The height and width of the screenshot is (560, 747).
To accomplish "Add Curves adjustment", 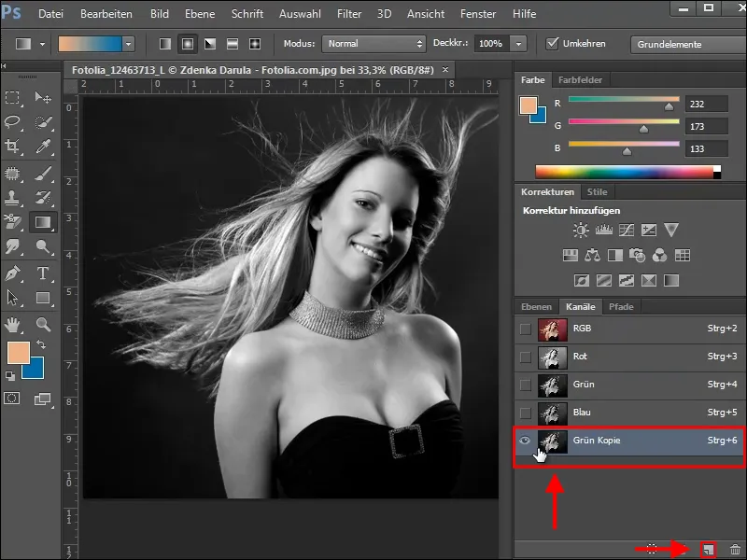I will pyautogui.click(x=626, y=230).
